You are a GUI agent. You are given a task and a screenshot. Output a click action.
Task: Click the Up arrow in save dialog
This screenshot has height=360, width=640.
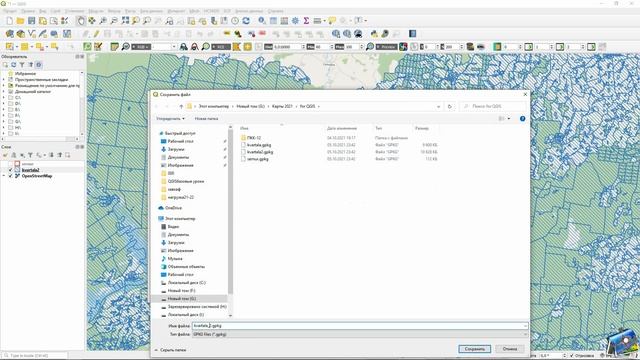(x=181, y=107)
